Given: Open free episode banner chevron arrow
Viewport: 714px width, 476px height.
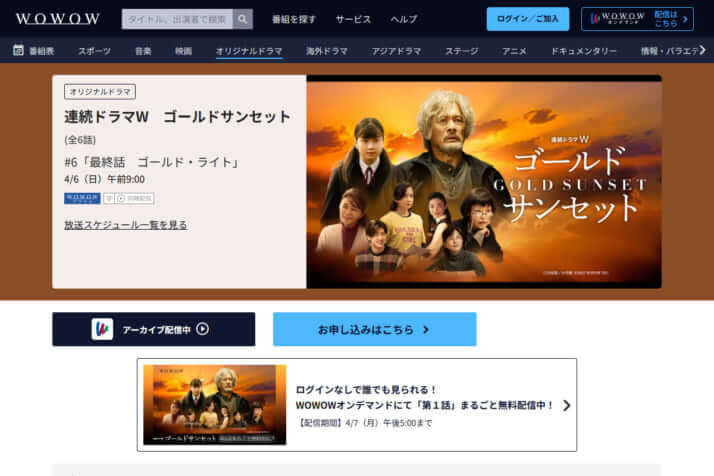Looking at the screenshot, I should coord(566,405).
